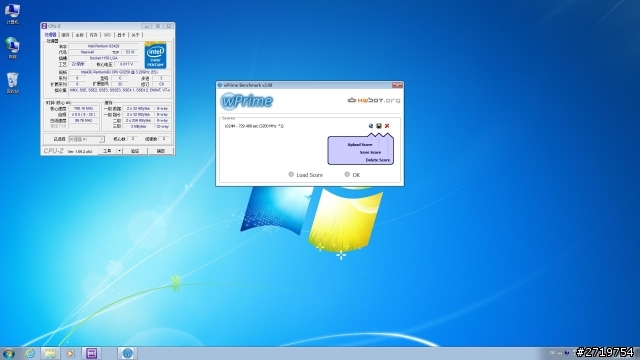Open the Windows Start menu orb
Viewport: 640px width, 360px height.
9,353
